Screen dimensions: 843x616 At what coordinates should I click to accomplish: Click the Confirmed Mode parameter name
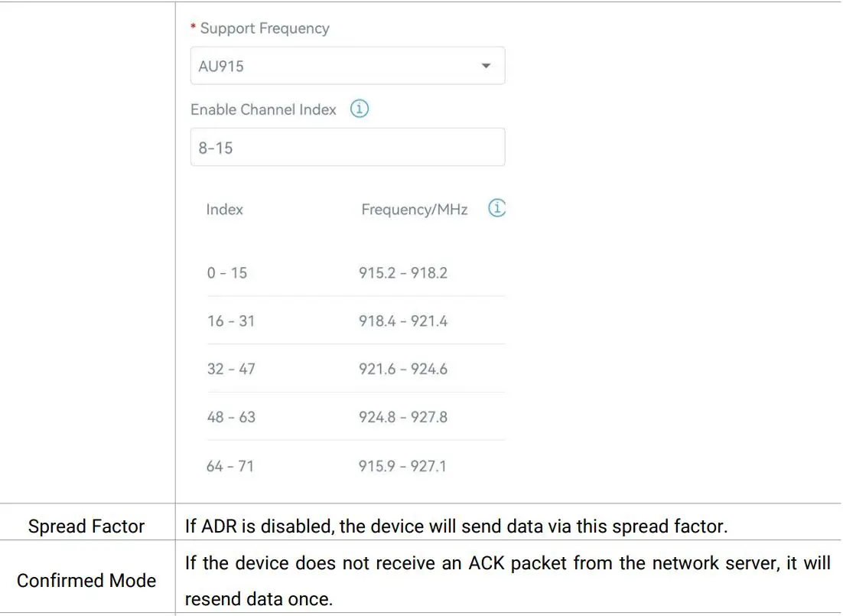pos(86,581)
